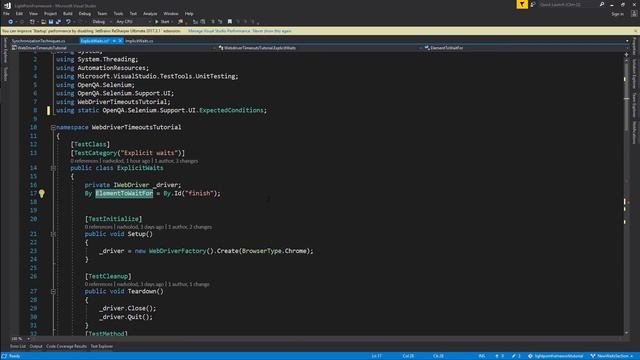Screen dimensions: 640x360
Task: Click the Visual Studio logo icon
Action: tap(7, 5)
